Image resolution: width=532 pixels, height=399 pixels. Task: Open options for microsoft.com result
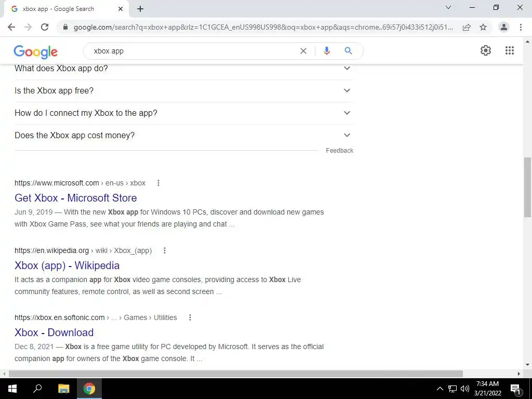point(158,183)
